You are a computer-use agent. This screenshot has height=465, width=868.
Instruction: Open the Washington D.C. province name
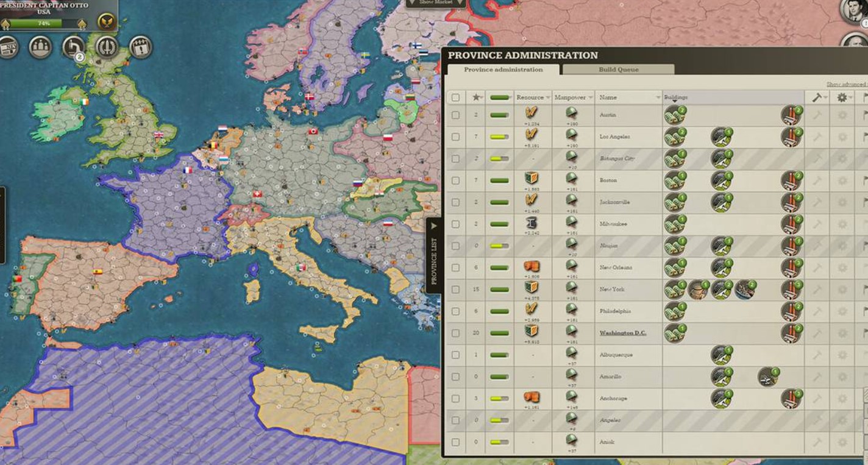tap(622, 333)
